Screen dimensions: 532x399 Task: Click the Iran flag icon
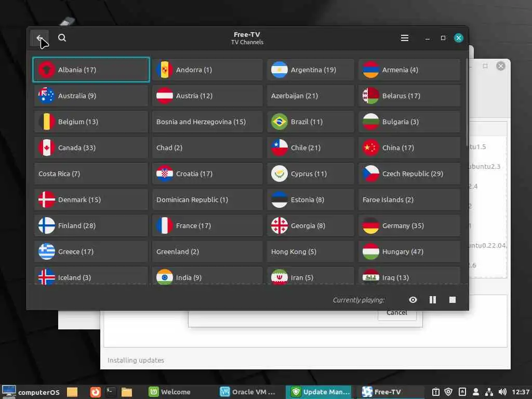pyautogui.click(x=279, y=277)
